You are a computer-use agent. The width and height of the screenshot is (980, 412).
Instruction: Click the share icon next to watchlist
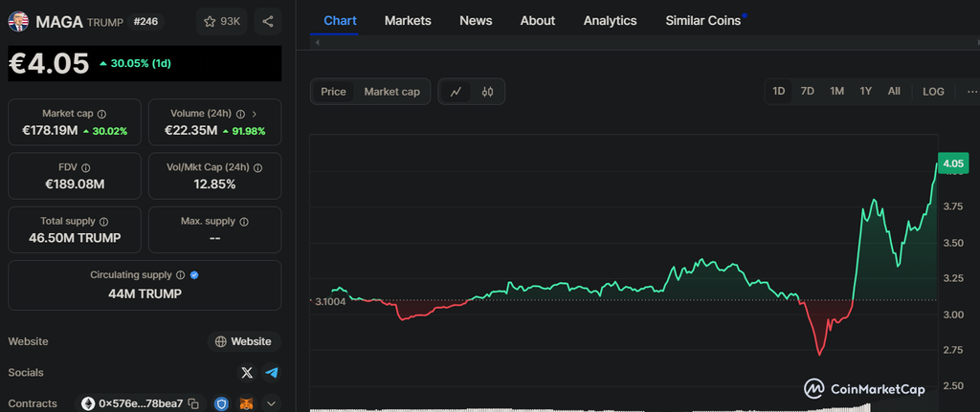click(x=267, y=21)
